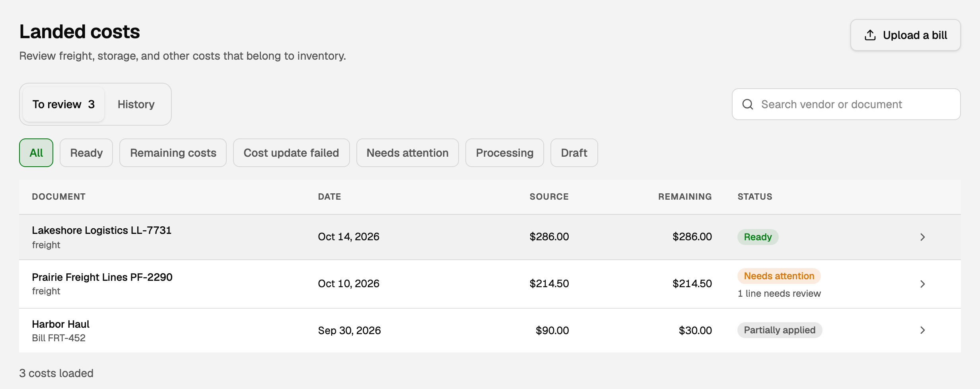Click the green Ready status badge
This screenshot has height=389, width=980.
click(758, 237)
